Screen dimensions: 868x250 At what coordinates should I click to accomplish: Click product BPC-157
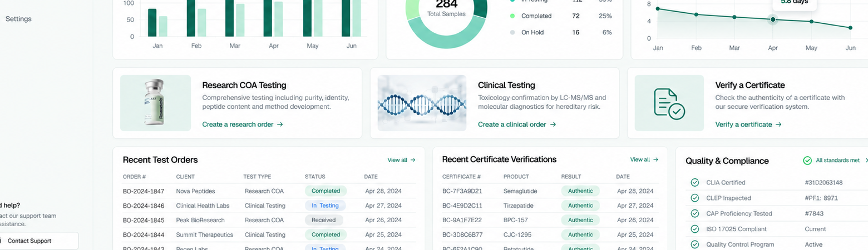click(x=516, y=220)
